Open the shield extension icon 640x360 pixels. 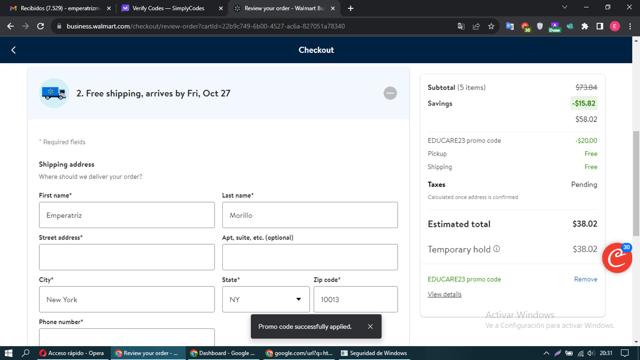tap(540, 26)
